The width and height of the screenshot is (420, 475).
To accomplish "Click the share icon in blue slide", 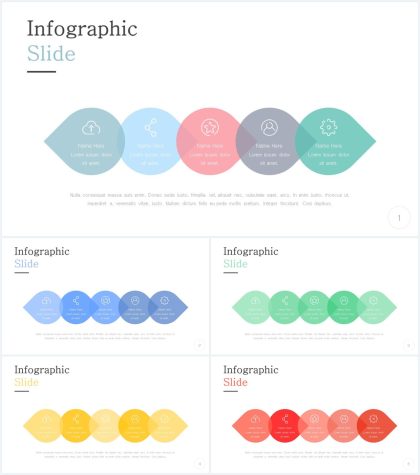I will [x=76, y=301].
